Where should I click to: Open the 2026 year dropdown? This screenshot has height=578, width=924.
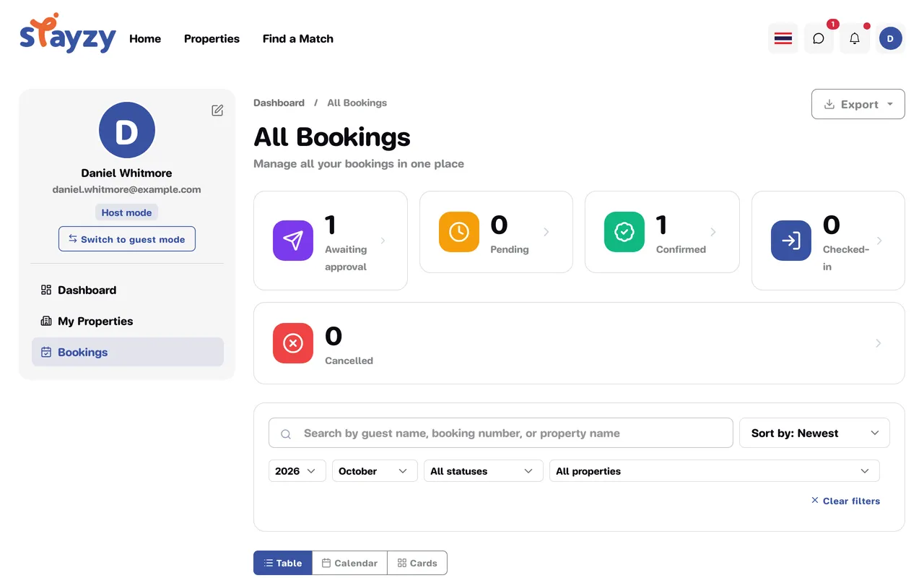[x=297, y=471]
